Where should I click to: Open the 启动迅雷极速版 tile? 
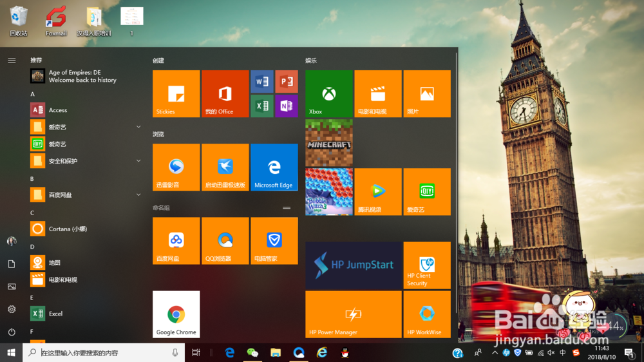[x=225, y=167]
